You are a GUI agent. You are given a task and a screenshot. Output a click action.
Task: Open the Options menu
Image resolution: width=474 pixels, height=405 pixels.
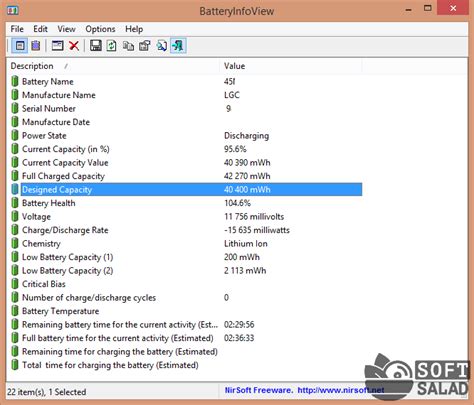pos(100,29)
